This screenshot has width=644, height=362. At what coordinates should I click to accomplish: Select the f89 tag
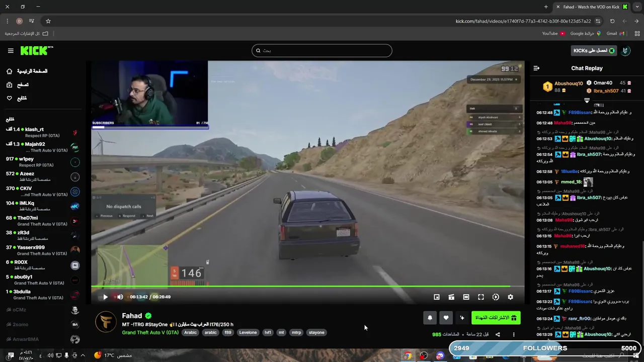[228, 332]
